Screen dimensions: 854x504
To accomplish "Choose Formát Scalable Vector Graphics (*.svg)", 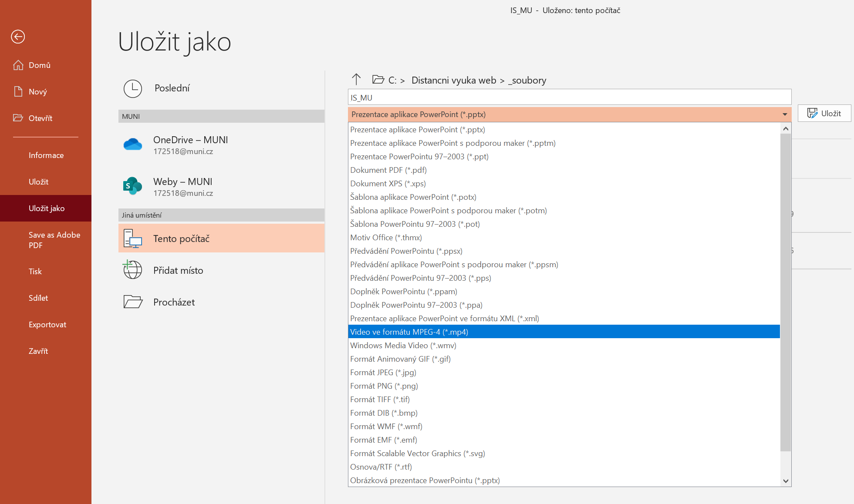I will click(x=564, y=454).
